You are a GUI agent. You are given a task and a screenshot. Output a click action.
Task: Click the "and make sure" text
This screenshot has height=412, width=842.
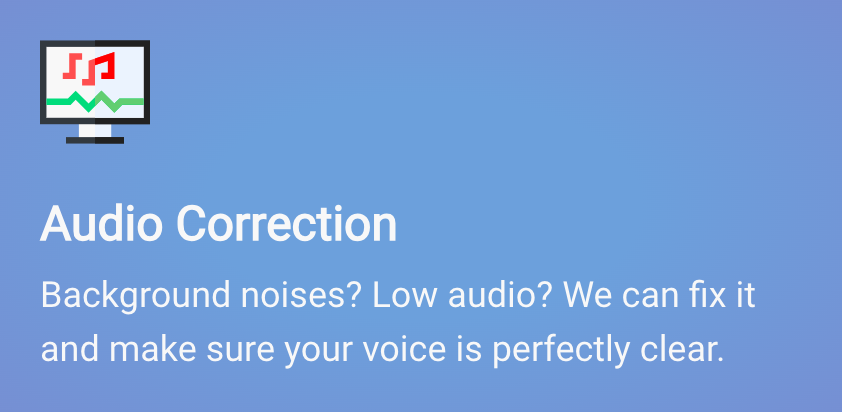tap(130, 350)
